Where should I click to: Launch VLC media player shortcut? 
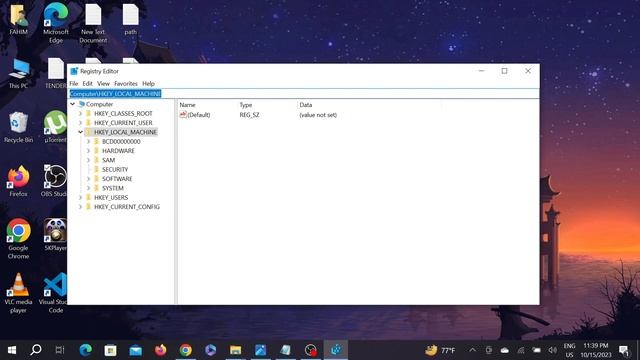(18, 293)
